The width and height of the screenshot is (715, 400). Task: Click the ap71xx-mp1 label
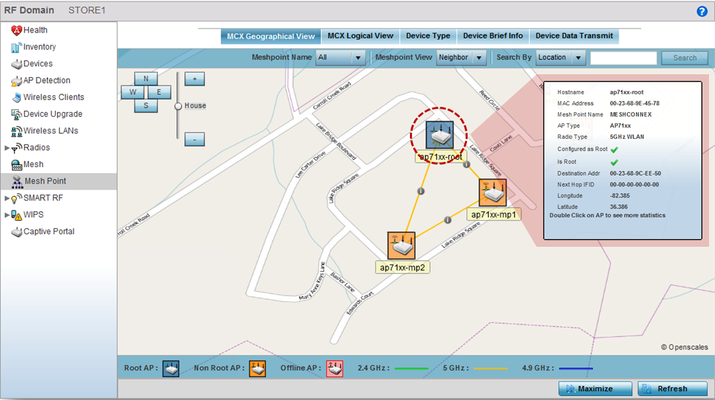click(493, 214)
